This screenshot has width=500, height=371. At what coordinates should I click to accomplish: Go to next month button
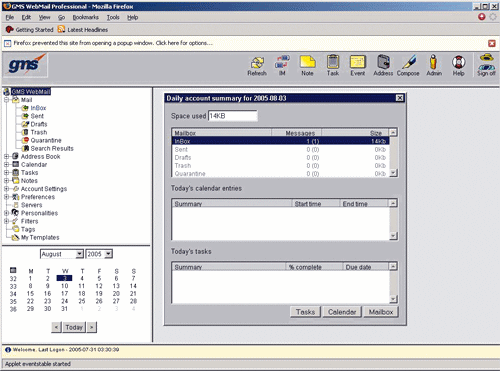tap(92, 327)
